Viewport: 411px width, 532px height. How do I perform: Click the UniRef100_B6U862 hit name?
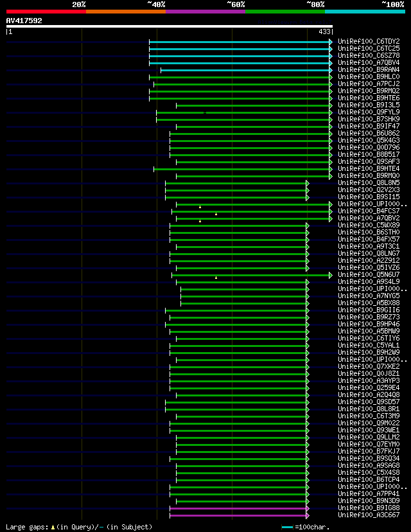point(369,134)
